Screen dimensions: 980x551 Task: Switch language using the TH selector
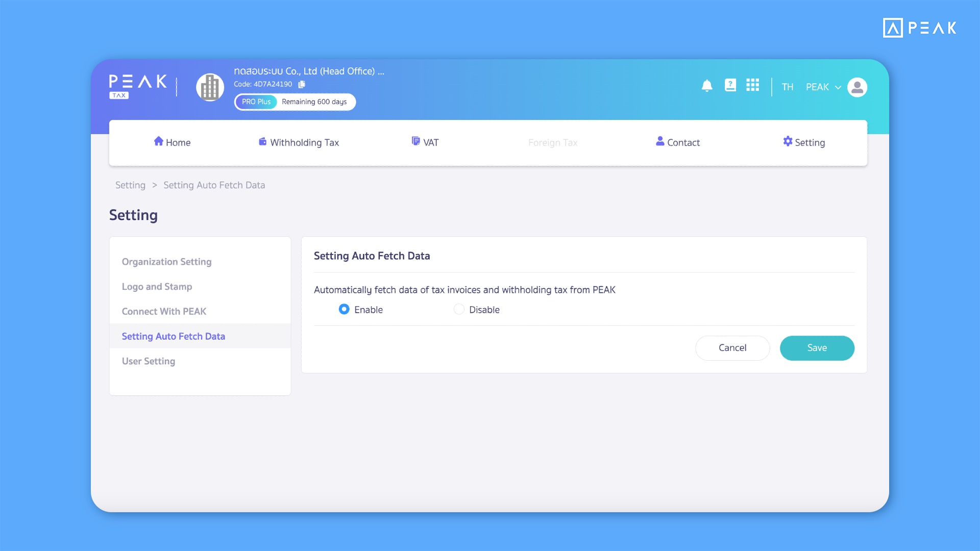pos(788,87)
